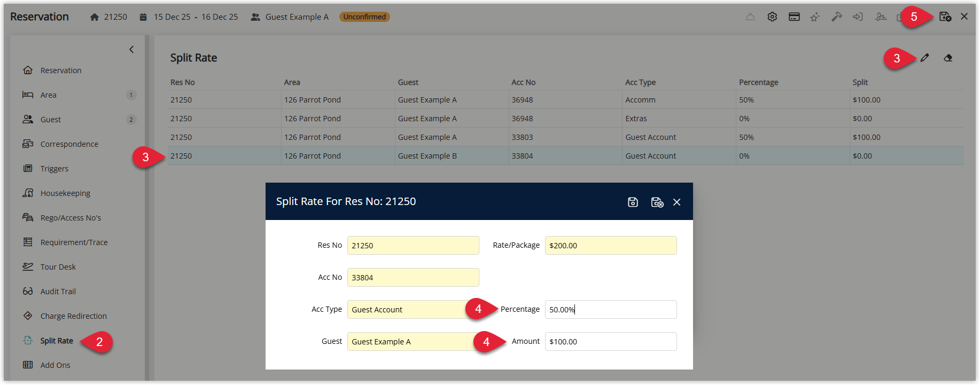The height and width of the screenshot is (385, 980).
Task: Click the Percentage field showing 50.00%
Action: coord(611,310)
